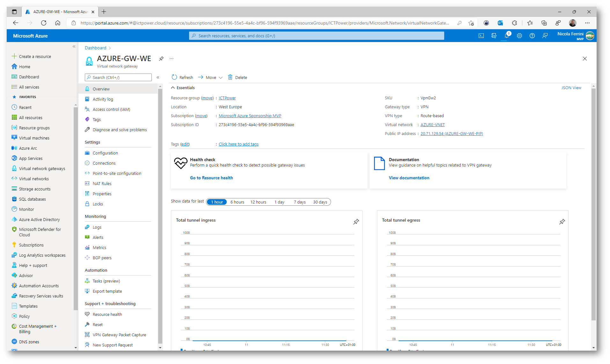Focus the resource menu search box
This screenshot has height=364, width=610.
(x=118, y=77)
